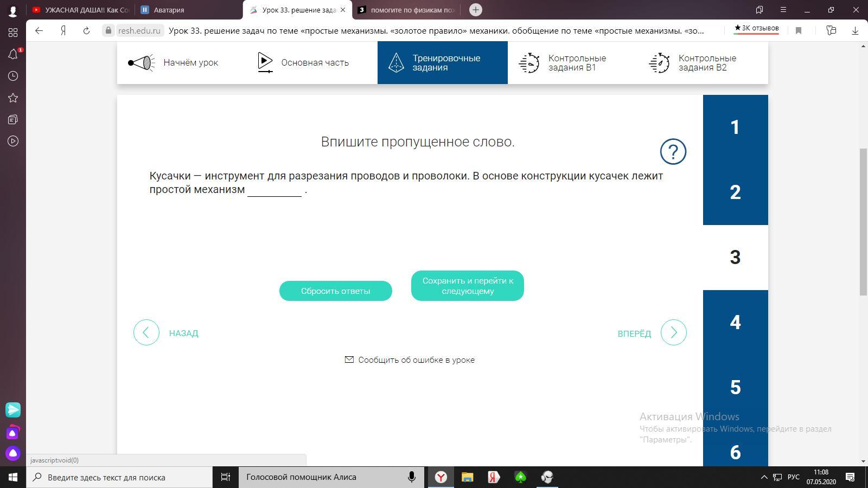Click the Alice microphone icon
Viewport: 868px width, 488px height.
coord(412,477)
